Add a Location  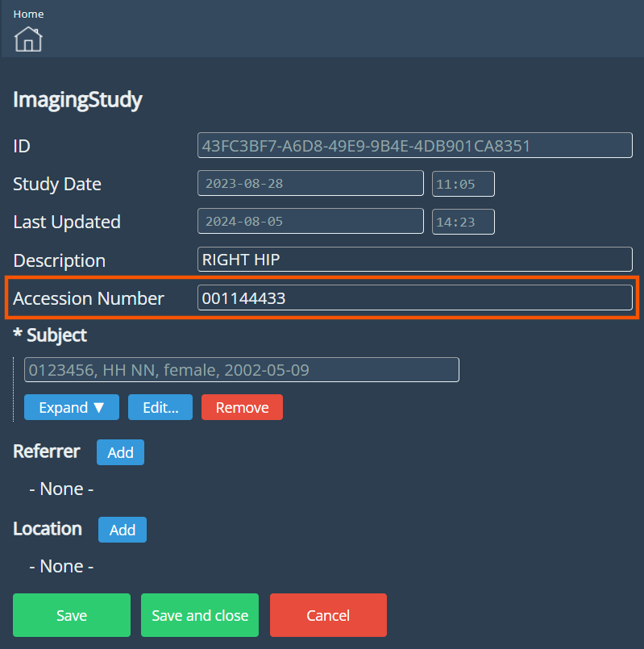pyautogui.click(x=123, y=530)
